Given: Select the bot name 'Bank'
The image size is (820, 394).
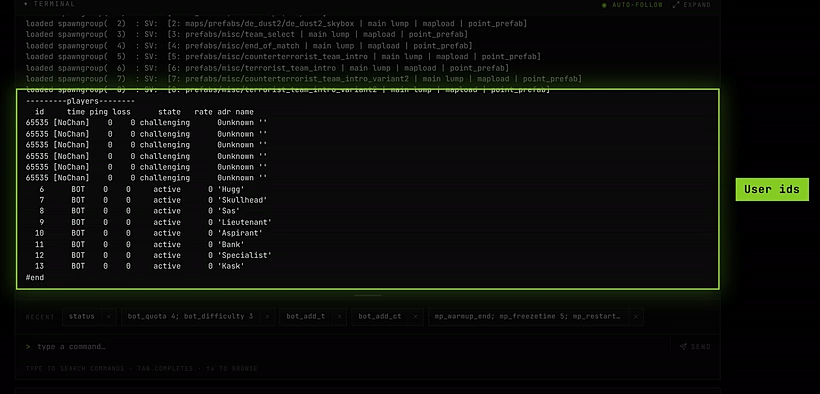Looking at the screenshot, I should [x=231, y=244].
